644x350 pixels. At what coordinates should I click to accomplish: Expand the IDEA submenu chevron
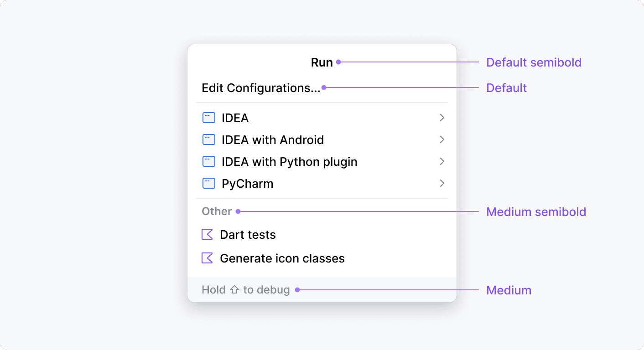tap(441, 118)
